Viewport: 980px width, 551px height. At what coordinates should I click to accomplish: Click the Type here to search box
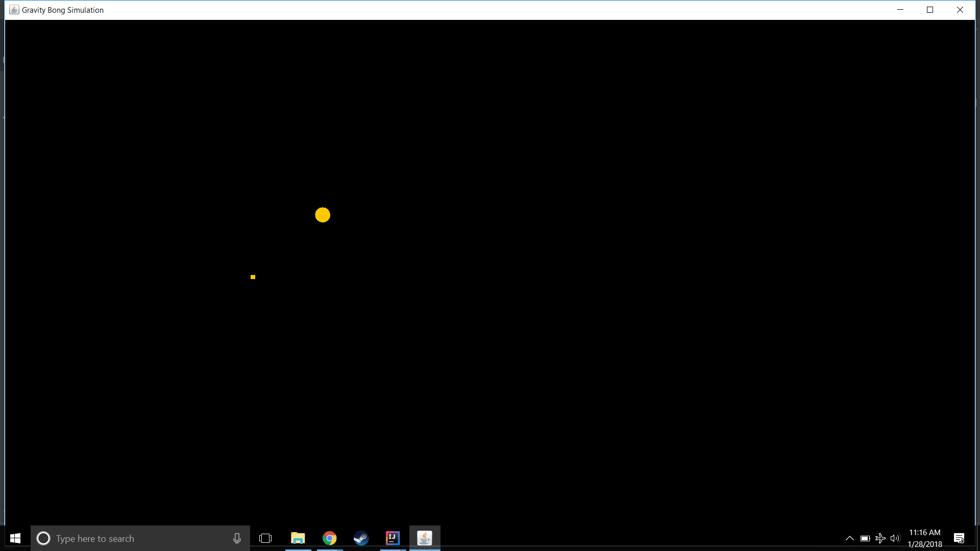[x=138, y=538]
